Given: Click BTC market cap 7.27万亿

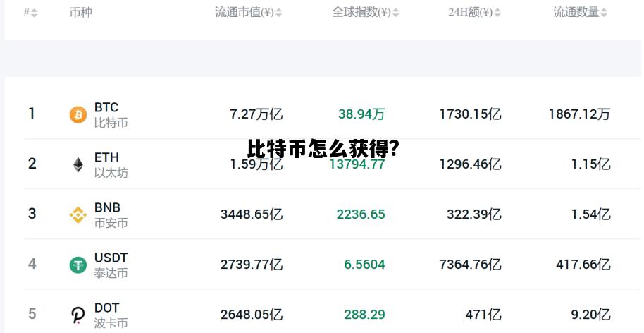Looking at the screenshot, I should tap(256, 114).
